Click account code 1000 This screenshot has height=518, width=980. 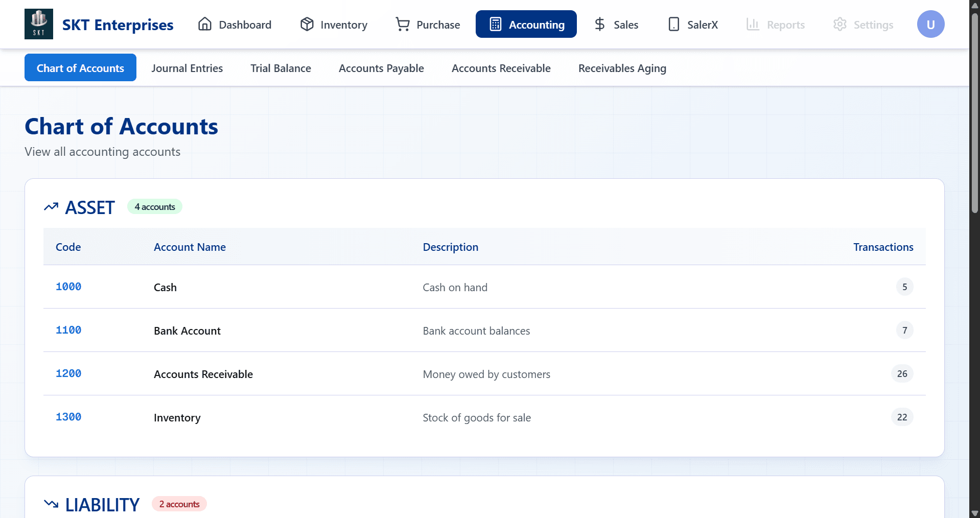coord(68,287)
